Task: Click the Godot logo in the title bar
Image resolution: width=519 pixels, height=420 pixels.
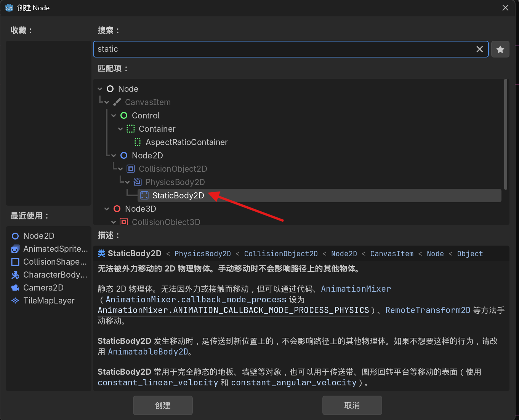Action: [x=9, y=8]
